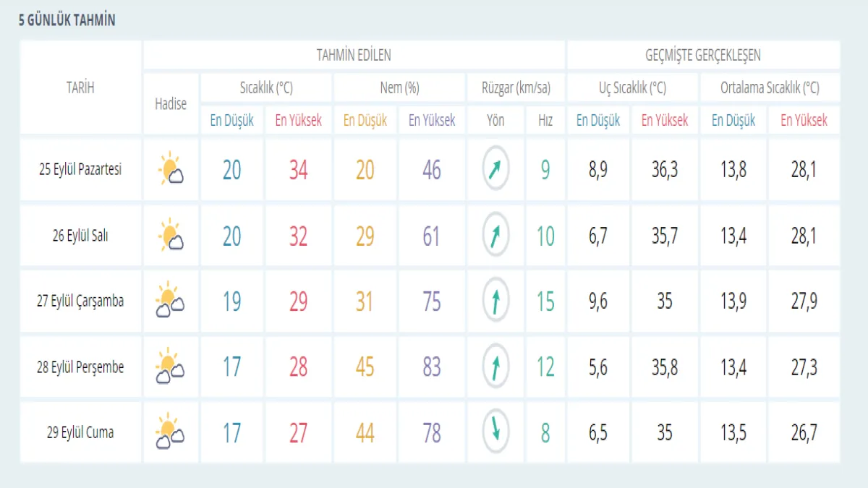Click the 28 Eylül Perşembe date cell
Image resolution: width=868 pixels, height=488 pixels.
coord(80,367)
